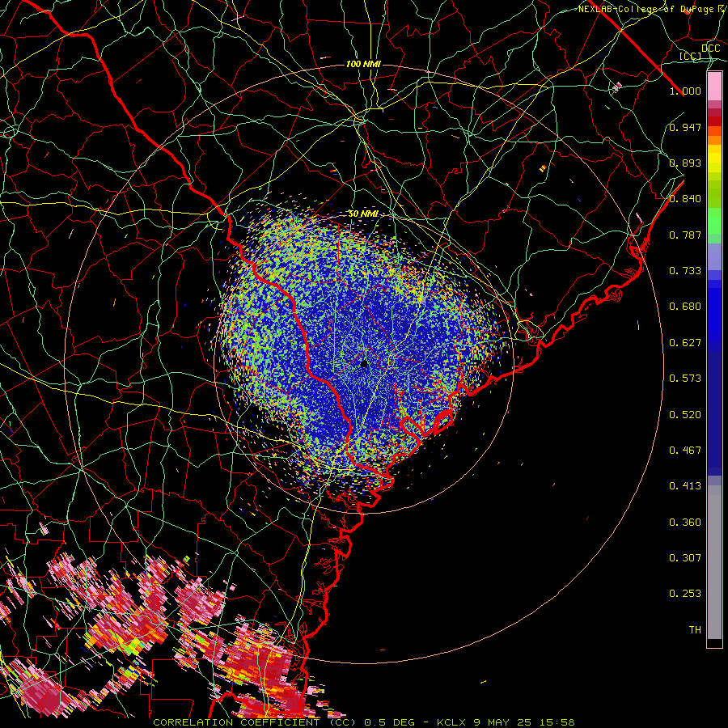
Task: Click the 1.000 legend value
Action: (x=685, y=91)
